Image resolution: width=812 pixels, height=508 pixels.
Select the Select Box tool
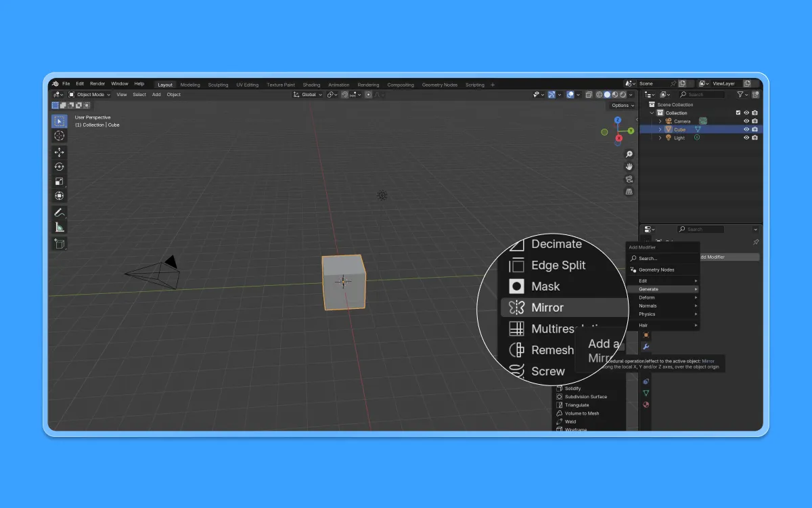[60, 121]
